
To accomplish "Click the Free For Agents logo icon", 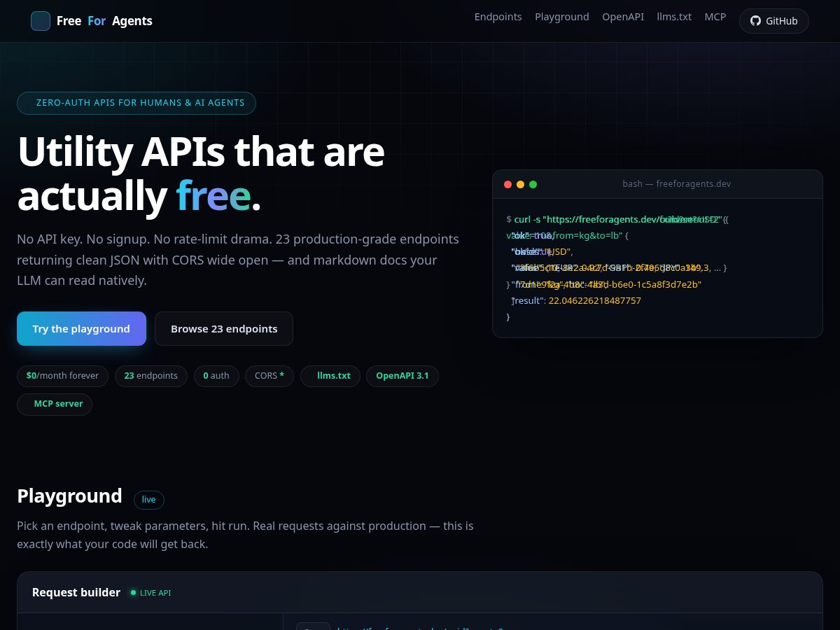I will tap(41, 21).
